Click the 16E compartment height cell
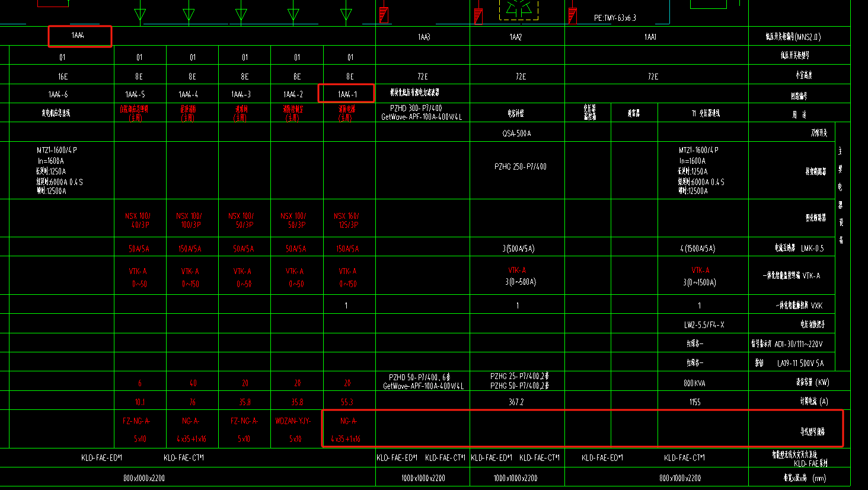Screen dimensions: 868x490 click(62, 77)
